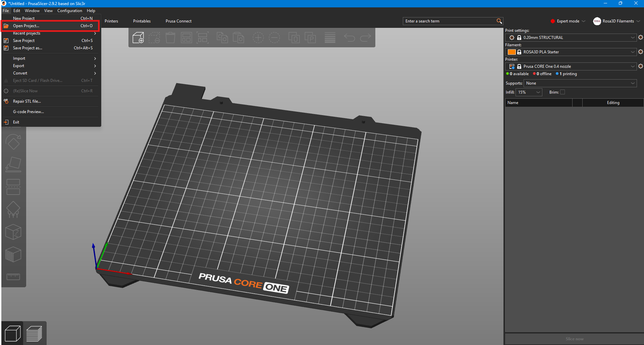
Task: Open the Expert mode selector
Action: (x=568, y=21)
